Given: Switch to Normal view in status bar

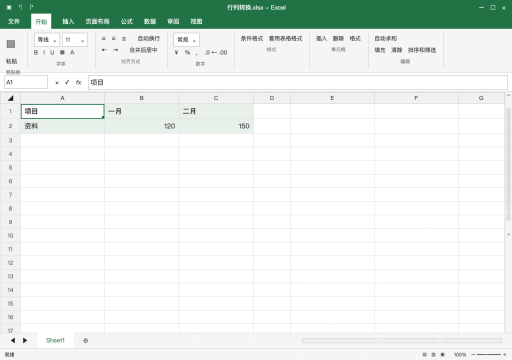Looking at the screenshot, I should coord(424,355).
